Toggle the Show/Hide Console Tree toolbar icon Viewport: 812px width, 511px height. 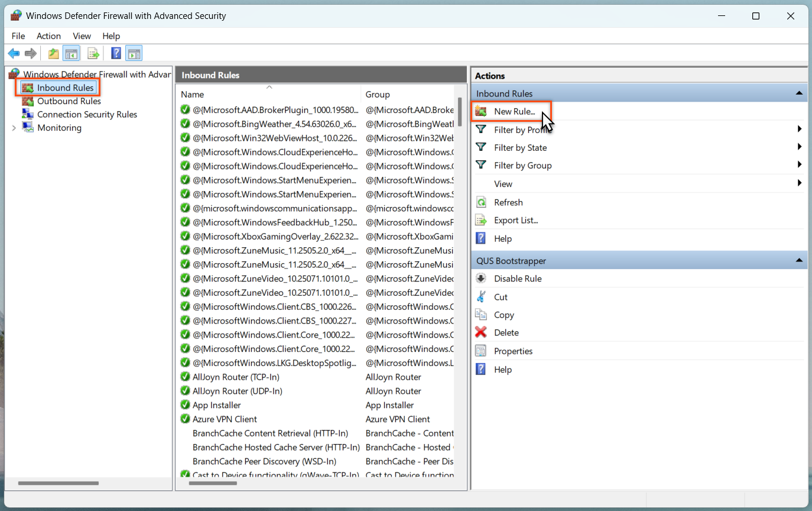point(72,54)
